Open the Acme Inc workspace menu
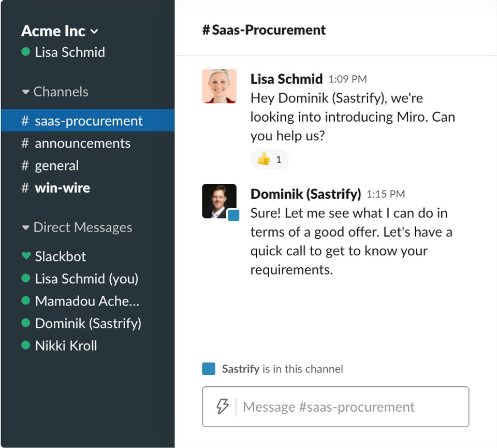Image resolution: width=497 pixels, height=448 pixels. click(60, 31)
